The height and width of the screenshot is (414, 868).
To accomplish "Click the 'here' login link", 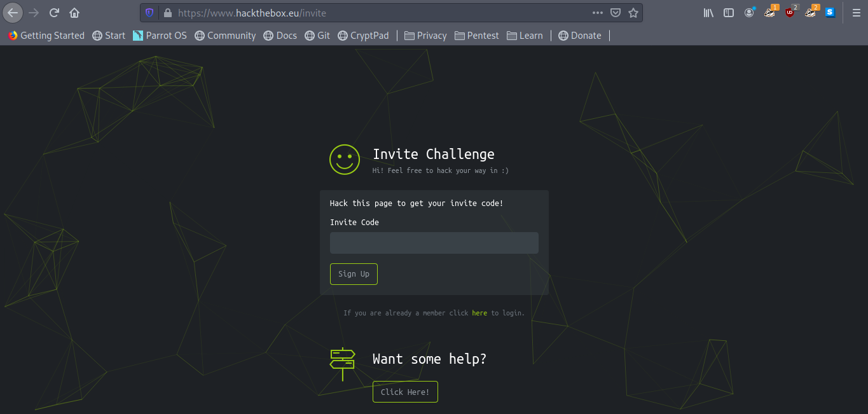I will (x=479, y=313).
